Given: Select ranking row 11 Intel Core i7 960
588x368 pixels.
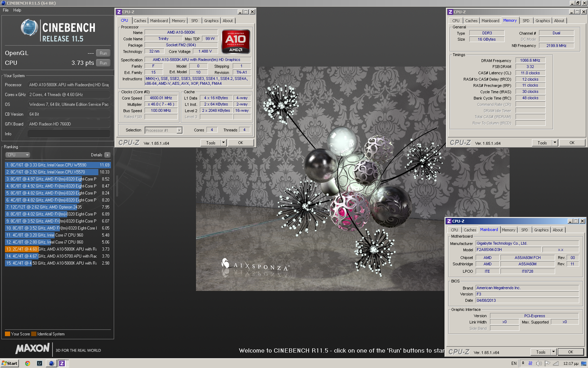Looking at the screenshot, I should tap(58, 235).
